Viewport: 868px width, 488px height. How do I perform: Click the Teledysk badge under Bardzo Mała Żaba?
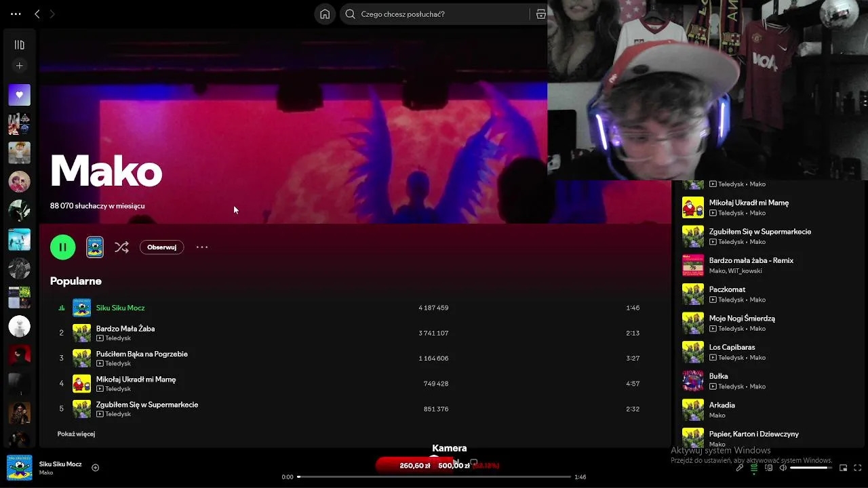113,338
